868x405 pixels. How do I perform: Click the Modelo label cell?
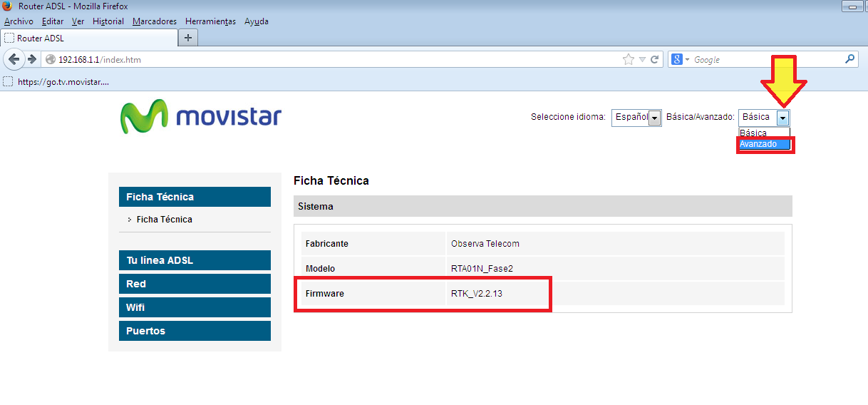tap(373, 269)
